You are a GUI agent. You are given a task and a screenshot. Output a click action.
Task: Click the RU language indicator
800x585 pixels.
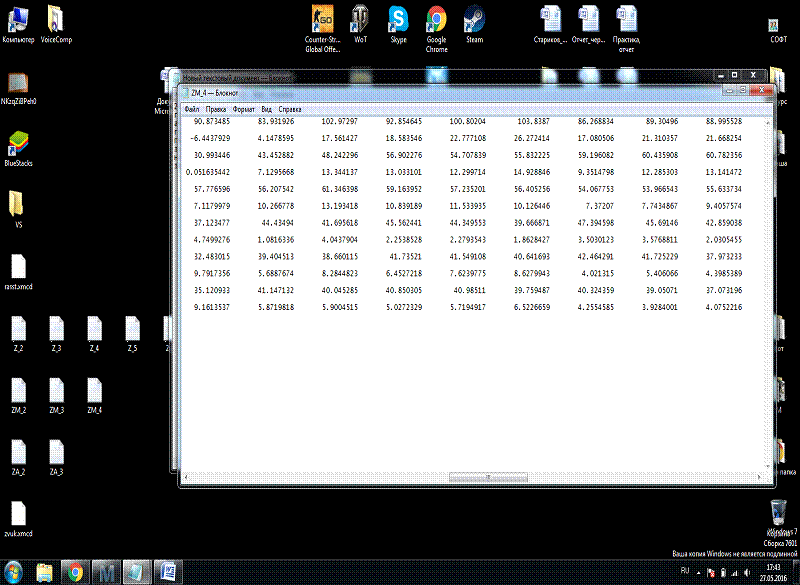[x=685, y=570]
